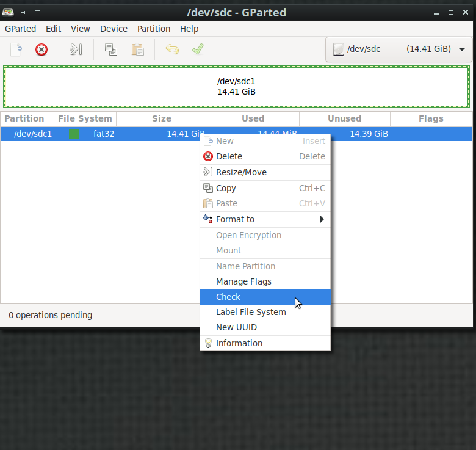The width and height of the screenshot is (476, 450).
Task: Click the Copy partition toolbar icon
Action: point(111,49)
